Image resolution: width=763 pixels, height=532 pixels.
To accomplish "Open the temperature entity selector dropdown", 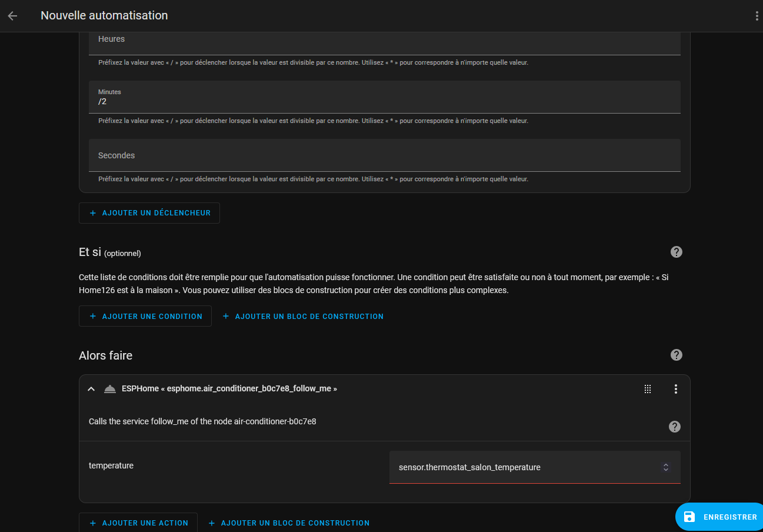I will pos(535,467).
